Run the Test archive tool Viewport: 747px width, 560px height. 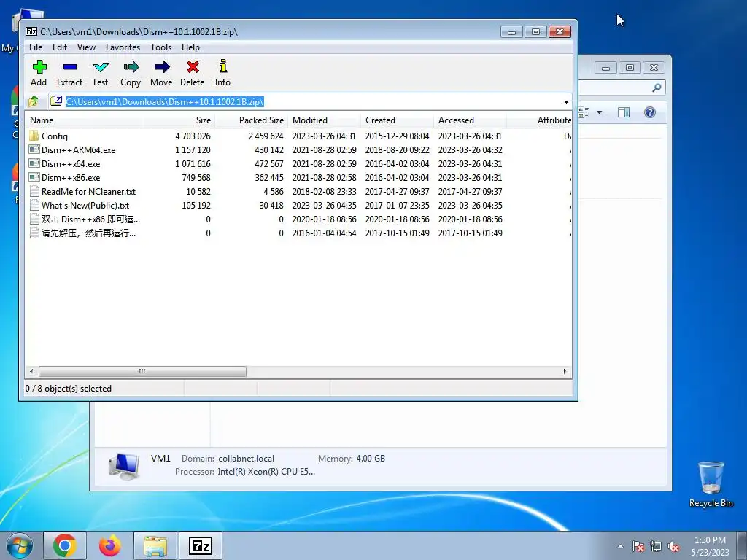(x=100, y=67)
